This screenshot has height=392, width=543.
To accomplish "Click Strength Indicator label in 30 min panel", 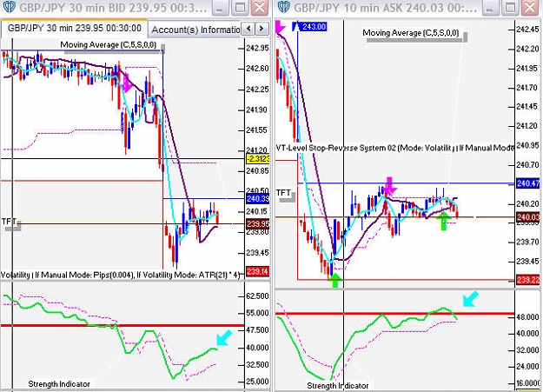I will [59, 384].
